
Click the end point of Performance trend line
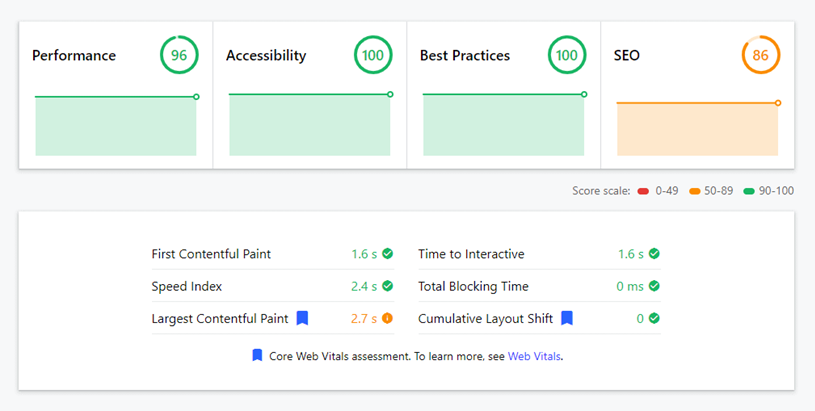coord(196,97)
